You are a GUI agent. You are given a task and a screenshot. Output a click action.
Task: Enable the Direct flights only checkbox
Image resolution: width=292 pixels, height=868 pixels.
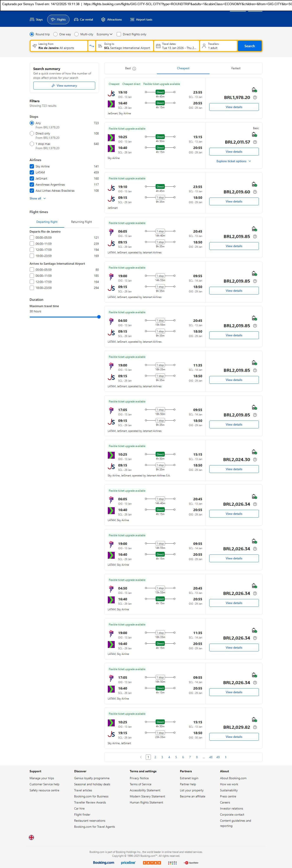click(119, 34)
